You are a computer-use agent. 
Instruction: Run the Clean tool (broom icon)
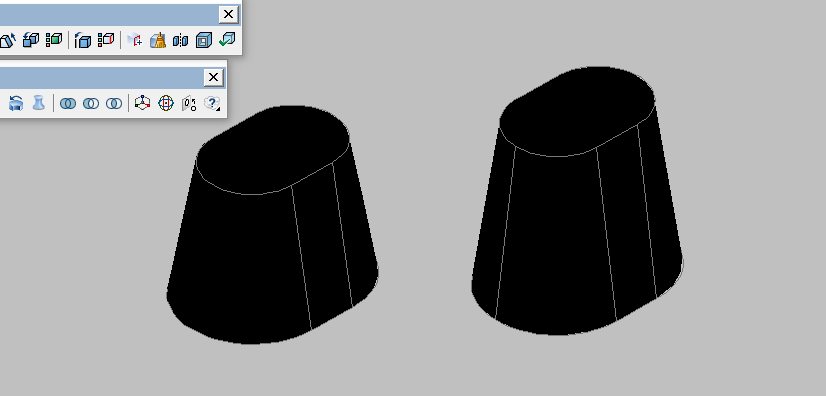pyautogui.click(x=158, y=40)
